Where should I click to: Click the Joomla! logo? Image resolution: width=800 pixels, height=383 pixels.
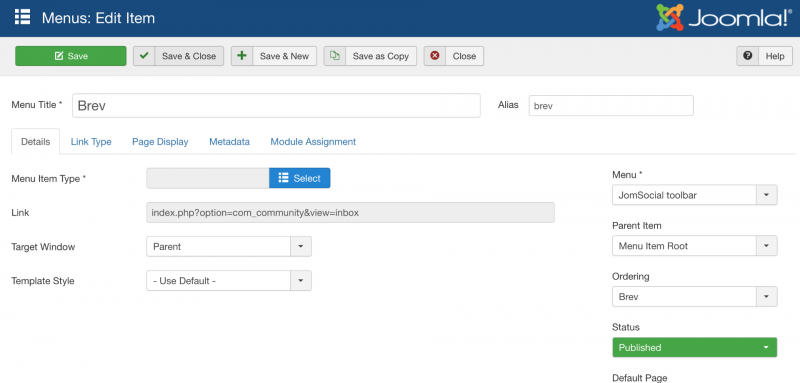tap(724, 18)
